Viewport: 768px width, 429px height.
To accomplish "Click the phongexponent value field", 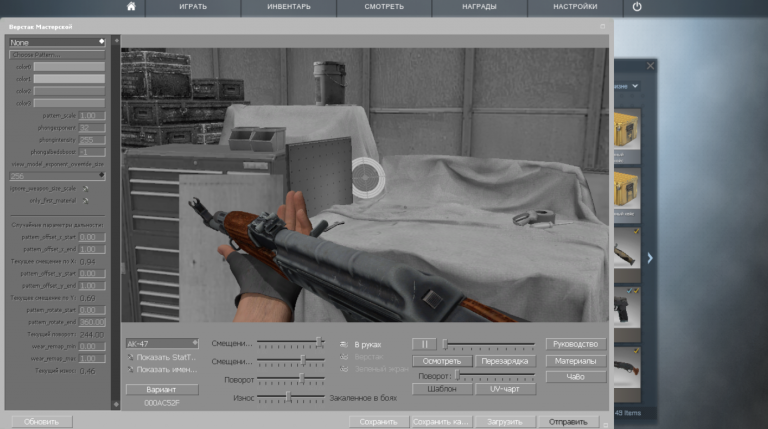I will click(x=92, y=128).
